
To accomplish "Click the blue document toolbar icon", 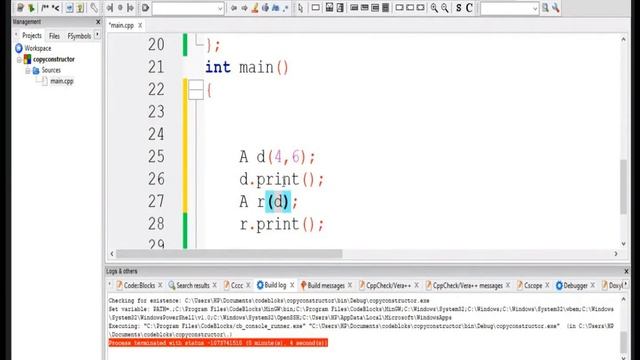I will point(70,8).
